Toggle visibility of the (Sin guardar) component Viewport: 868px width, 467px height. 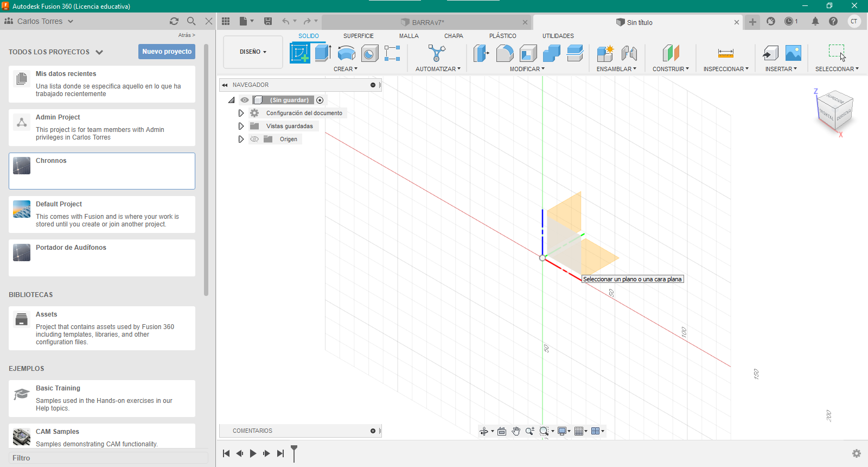click(x=245, y=100)
